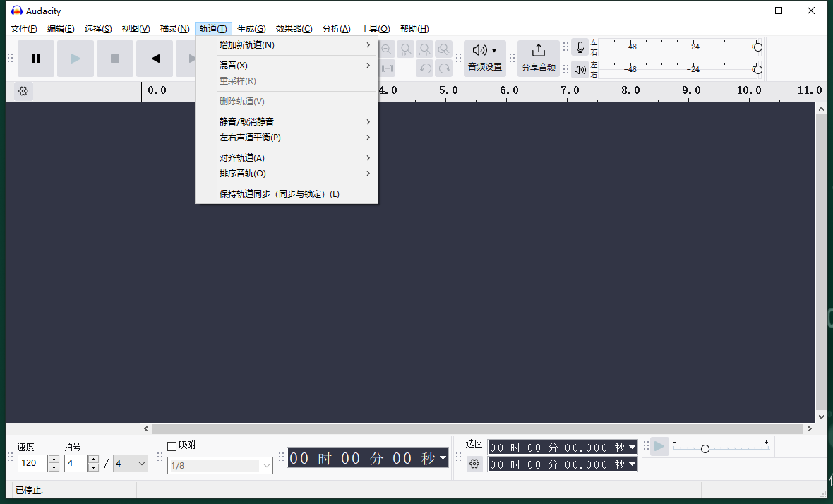Open the selection time format dropdown
The height and width of the screenshot is (504, 833).
[x=630, y=447]
